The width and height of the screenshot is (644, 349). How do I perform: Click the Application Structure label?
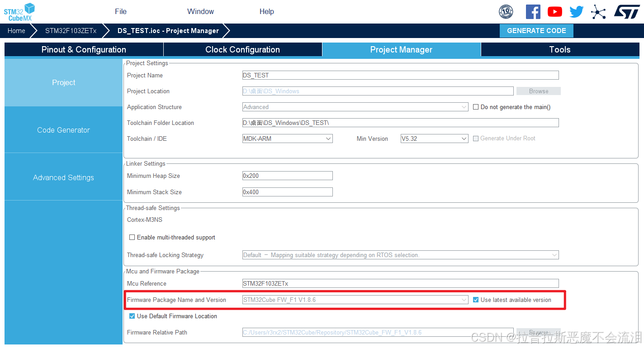(x=154, y=107)
